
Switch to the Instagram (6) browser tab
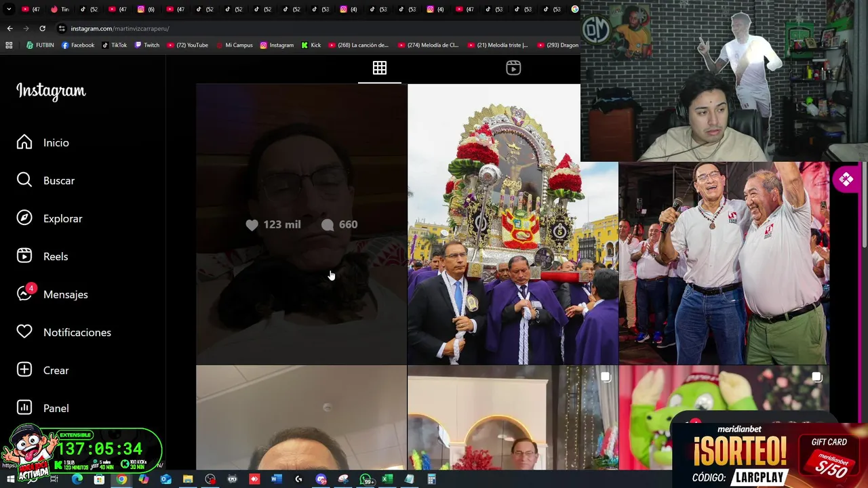146,9
